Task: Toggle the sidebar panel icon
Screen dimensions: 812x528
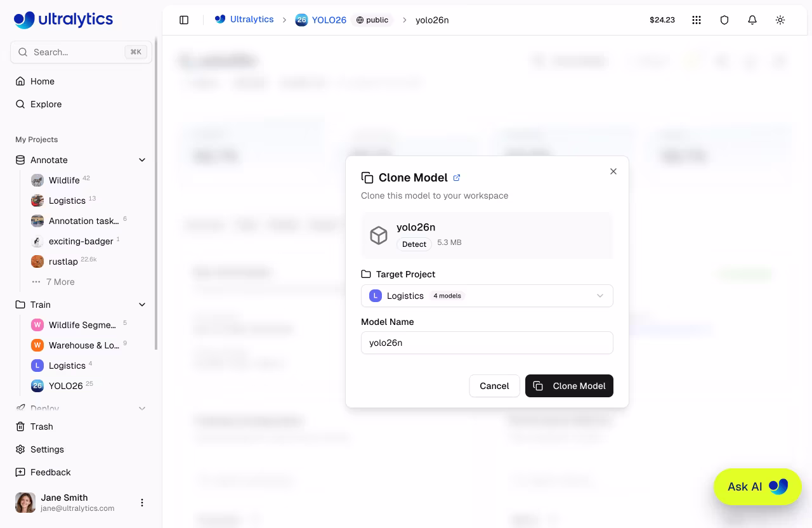Action: click(x=184, y=20)
